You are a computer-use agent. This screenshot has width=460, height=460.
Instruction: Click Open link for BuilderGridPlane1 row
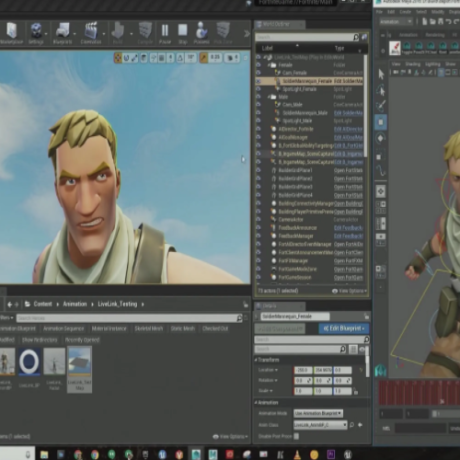[x=348, y=170]
